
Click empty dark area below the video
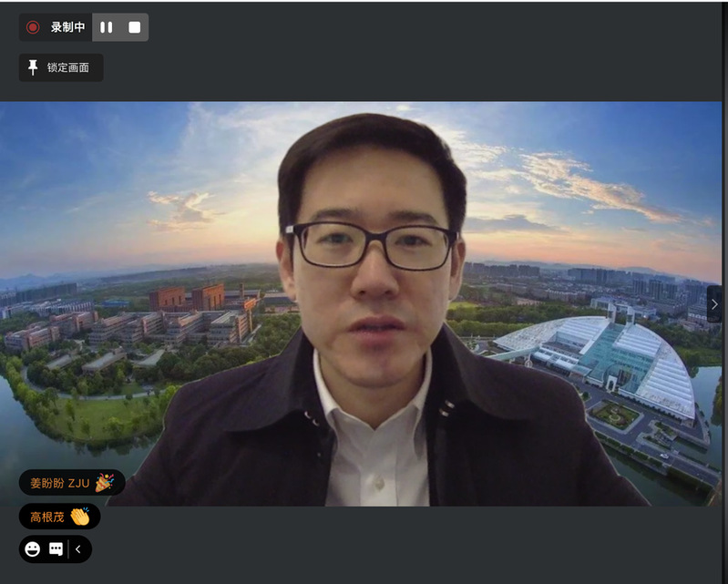410,547
